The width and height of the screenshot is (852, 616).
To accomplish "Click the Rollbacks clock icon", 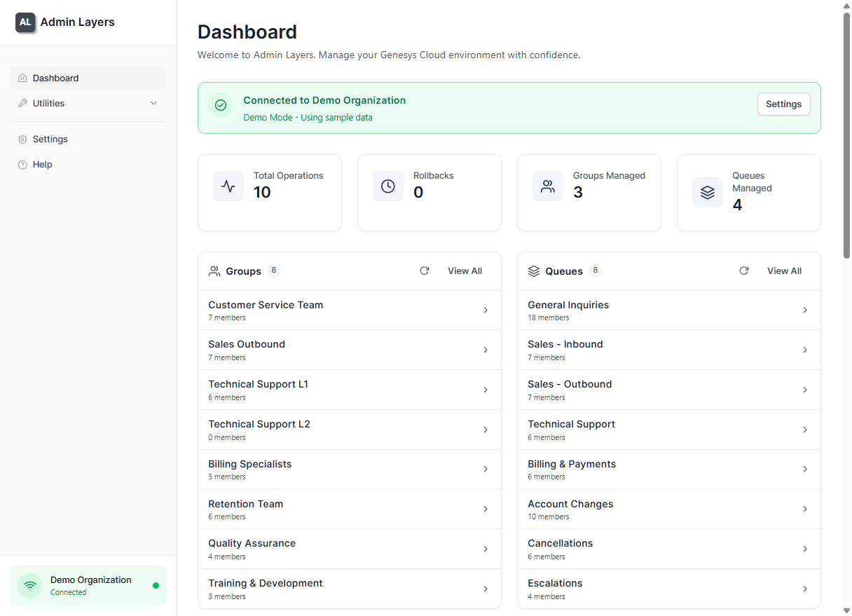I will point(388,186).
